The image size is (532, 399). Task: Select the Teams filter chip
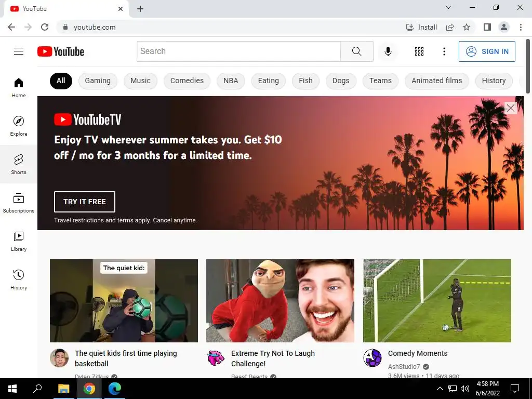pos(380,81)
